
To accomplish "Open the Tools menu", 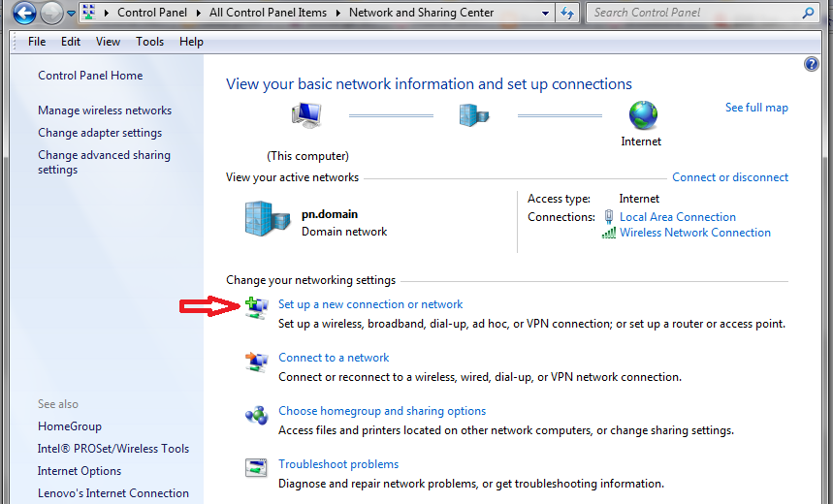I will [x=149, y=42].
